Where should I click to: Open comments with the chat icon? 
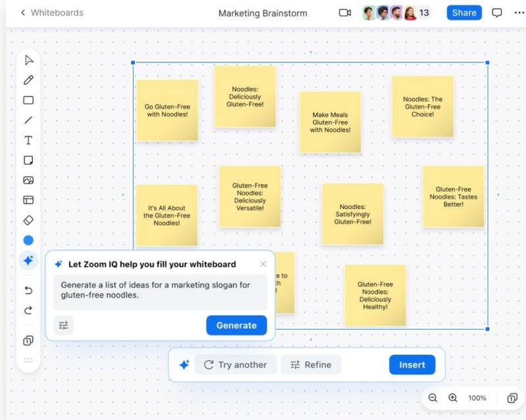pyautogui.click(x=497, y=12)
